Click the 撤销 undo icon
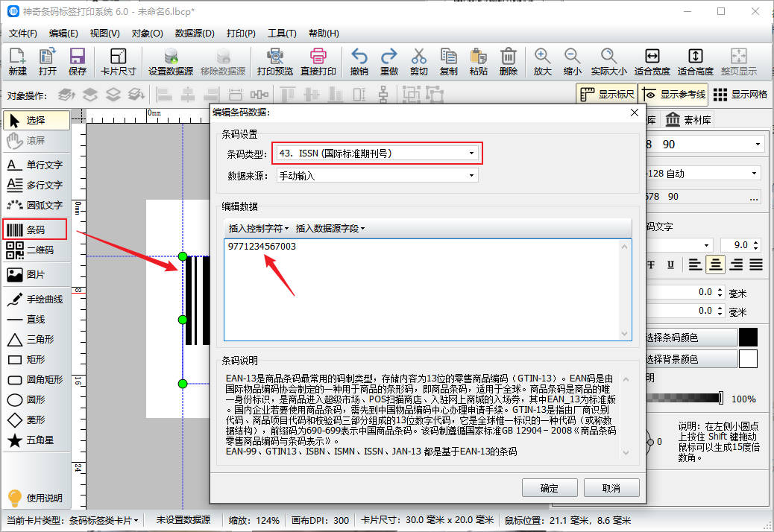Screen dimensions: 774x532 359,62
